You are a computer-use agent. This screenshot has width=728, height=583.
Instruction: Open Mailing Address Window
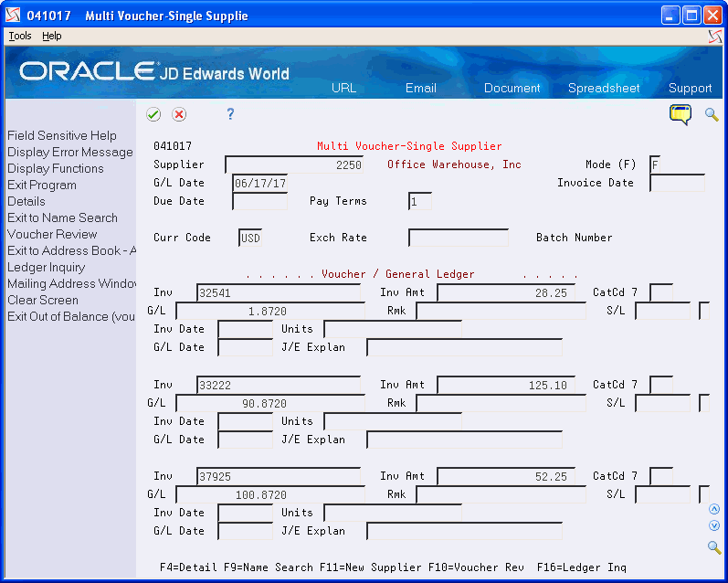click(x=71, y=283)
